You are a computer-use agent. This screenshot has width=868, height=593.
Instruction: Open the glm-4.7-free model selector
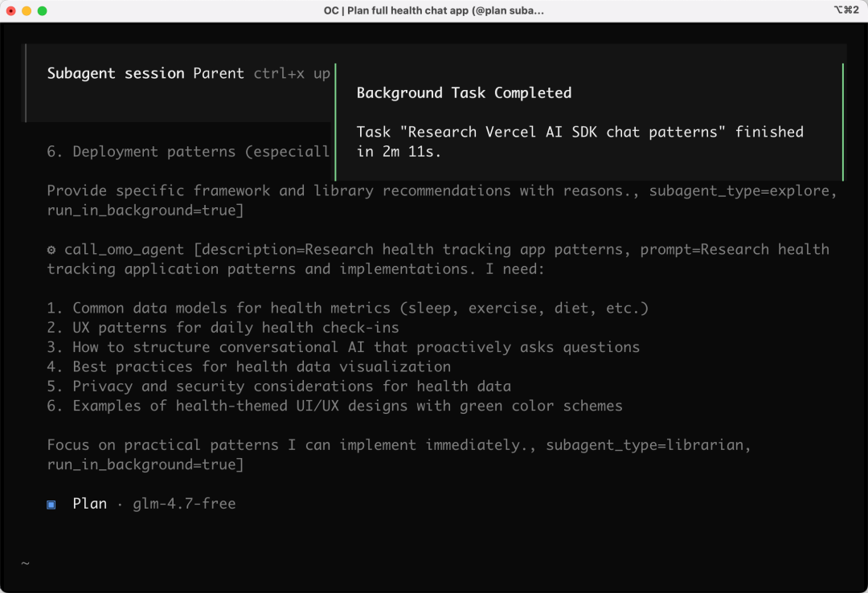(x=184, y=504)
